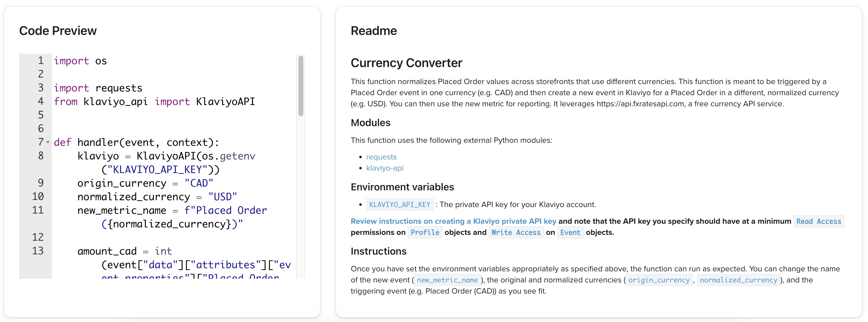Click the Modules section heading
This screenshot has width=868, height=322.
(370, 123)
